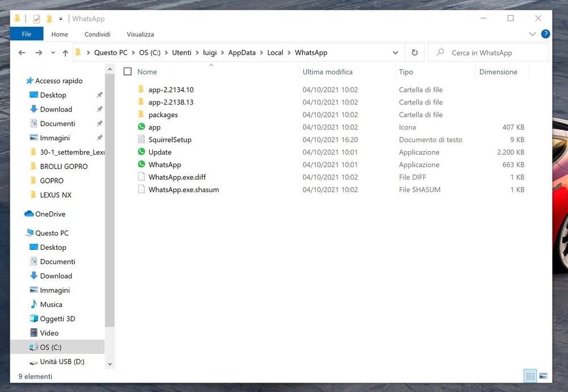The height and width of the screenshot is (392, 568).
Task: Click the sidebar scroll up arrow
Action: [x=110, y=69]
